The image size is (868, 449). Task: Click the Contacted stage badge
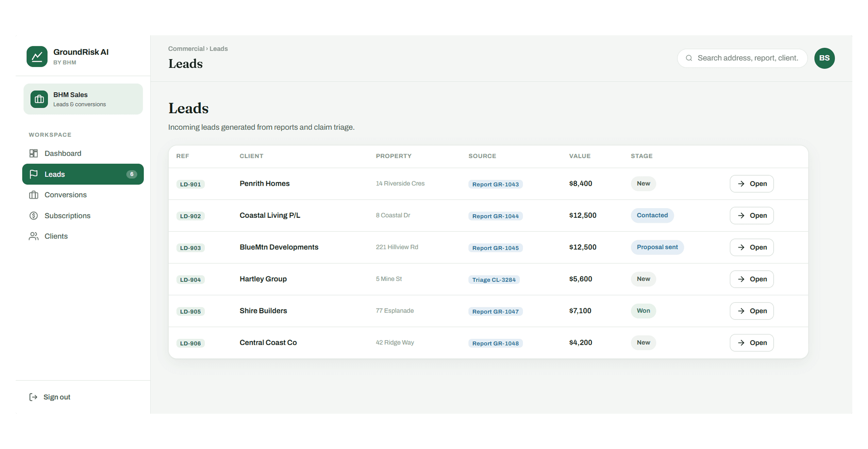click(652, 216)
